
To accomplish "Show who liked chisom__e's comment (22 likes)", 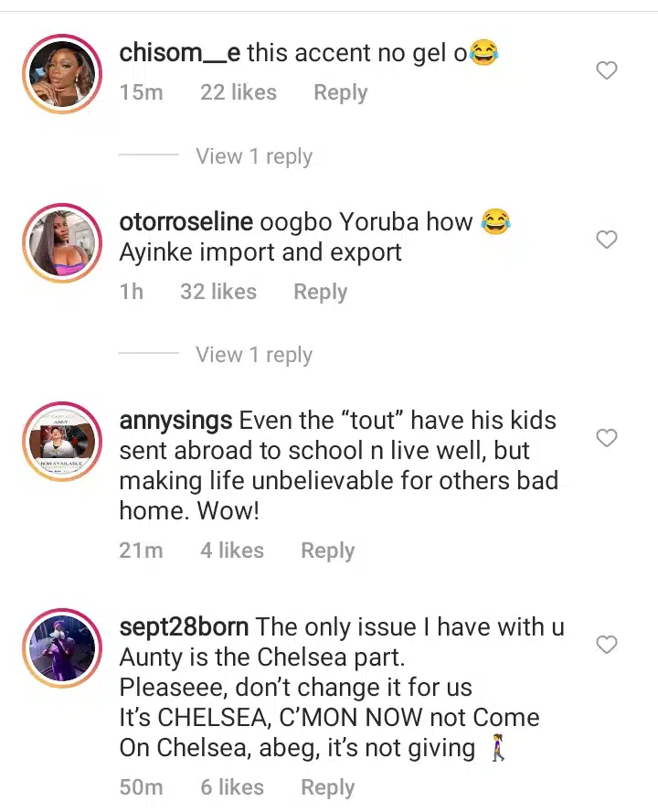I will pyautogui.click(x=238, y=93).
